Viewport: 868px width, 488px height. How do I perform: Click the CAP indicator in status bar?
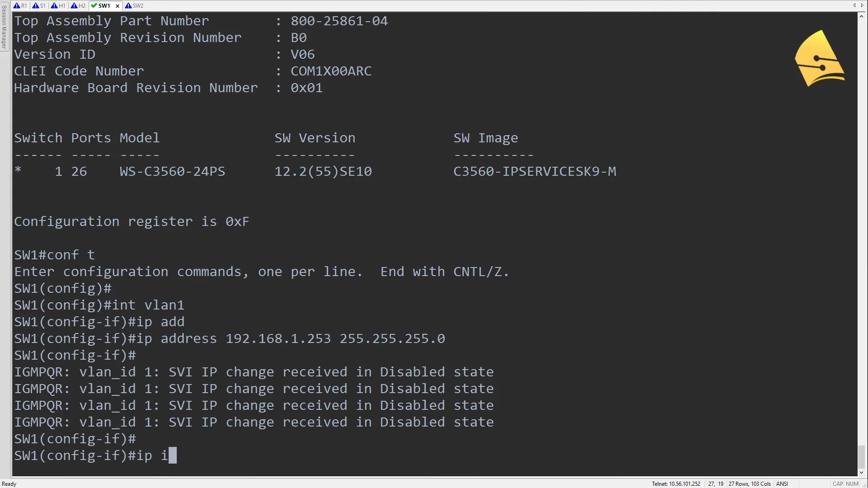(838, 484)
